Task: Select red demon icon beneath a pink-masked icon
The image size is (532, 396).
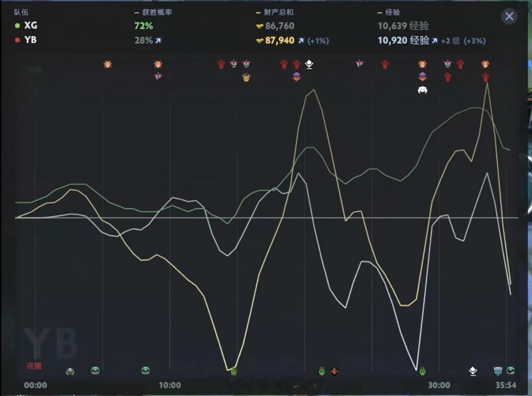Action: point(448,77)
